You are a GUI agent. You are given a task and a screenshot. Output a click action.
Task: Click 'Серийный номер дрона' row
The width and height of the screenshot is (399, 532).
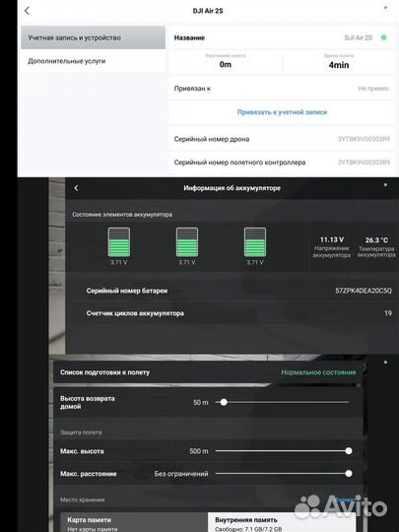click(282, 139)
